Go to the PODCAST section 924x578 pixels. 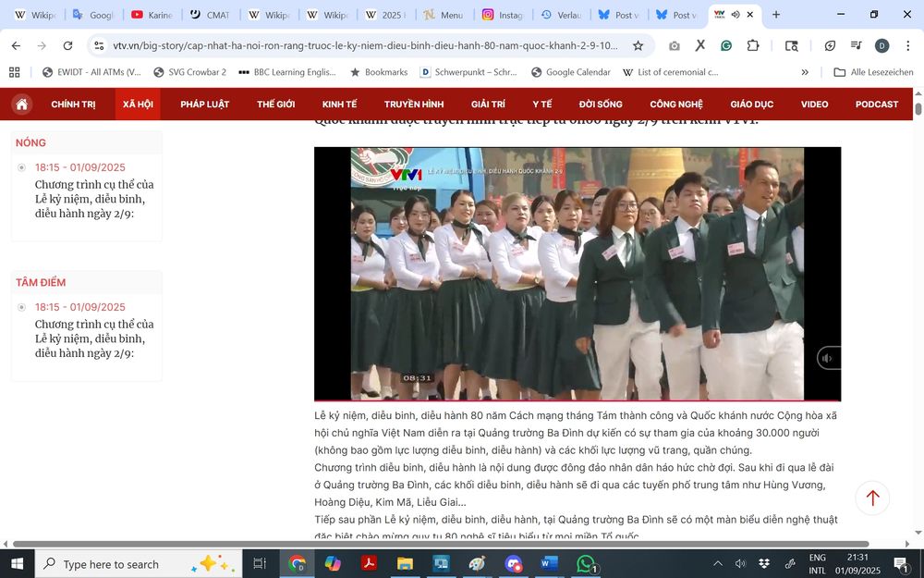point(877,105)
